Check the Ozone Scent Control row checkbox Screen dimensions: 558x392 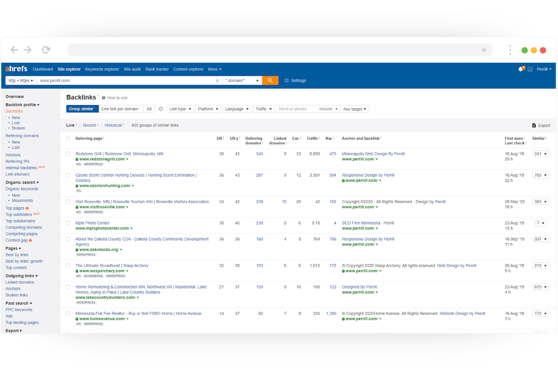tap(68, 175)
